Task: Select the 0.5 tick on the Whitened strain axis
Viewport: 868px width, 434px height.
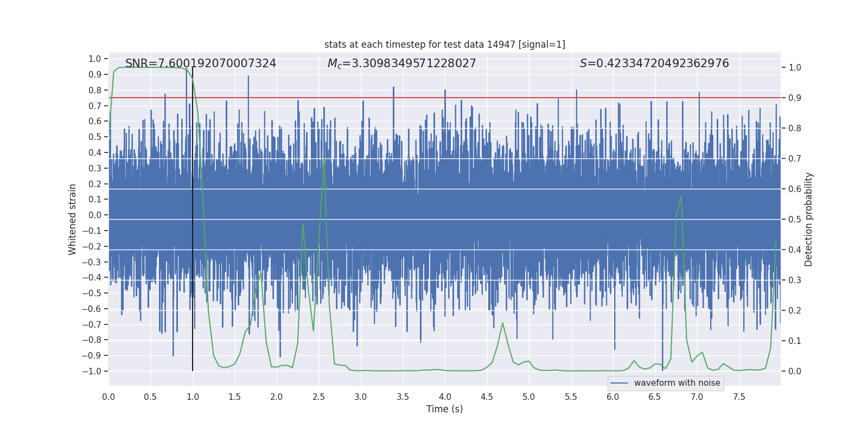Action: coord(95,137)
